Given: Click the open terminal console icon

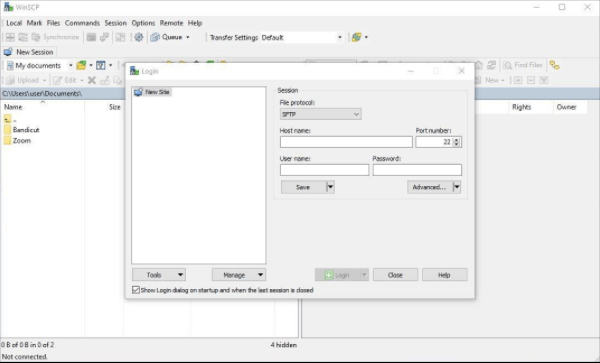Looking at the screenshot, I should pyautogui.click(x=91, y=37).
